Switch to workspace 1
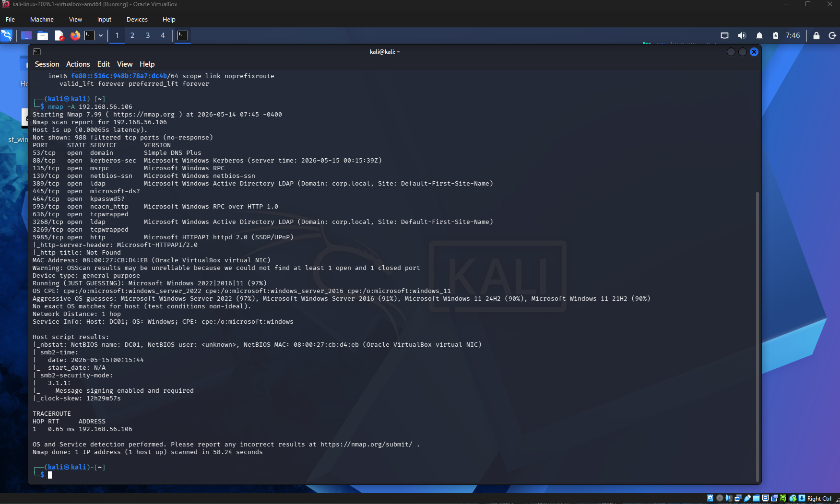The width and height of the screenshot is (840, 504). pos(117,35)
